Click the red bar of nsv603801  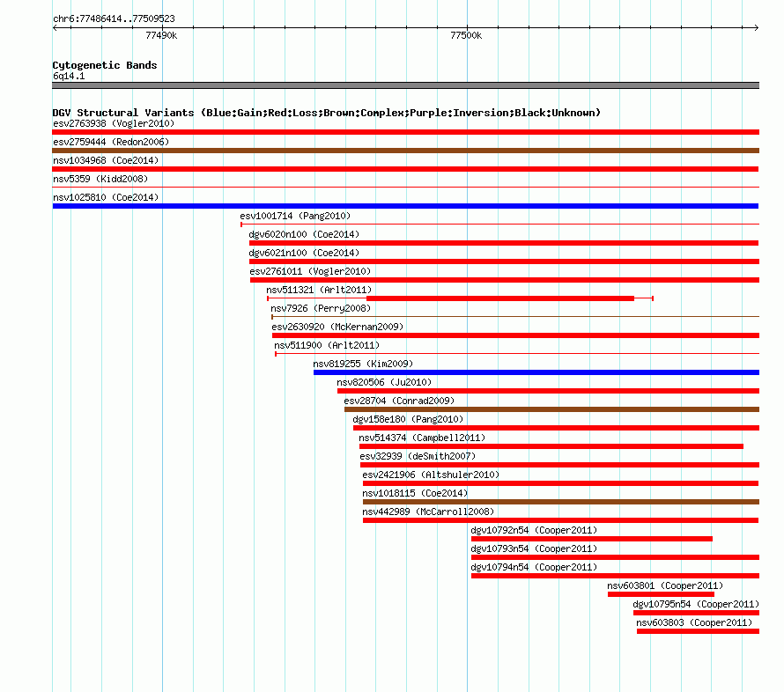tap(661, 594)
